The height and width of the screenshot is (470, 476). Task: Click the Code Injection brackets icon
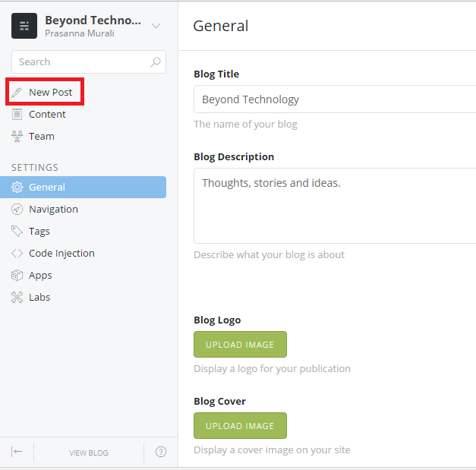17,254
